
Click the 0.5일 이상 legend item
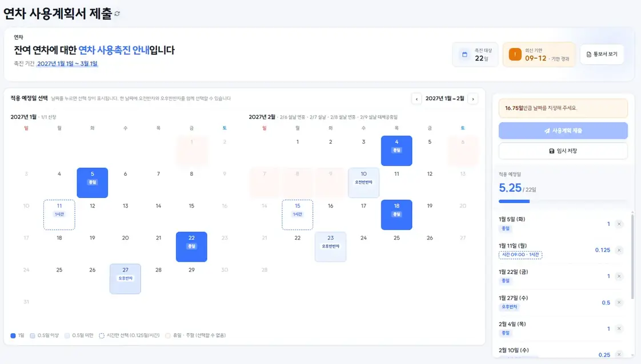pos(44,335)
